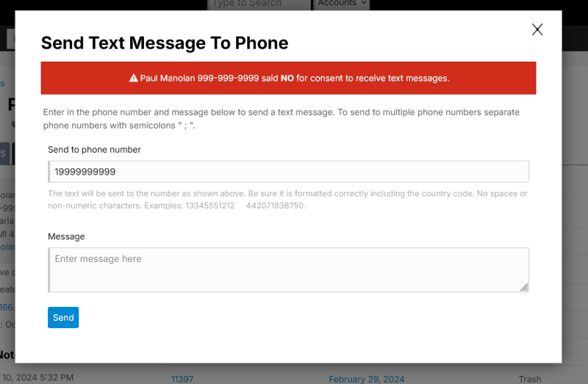Click the semicolon instructions paragraph
588x384 pixels.
point(281,119)
